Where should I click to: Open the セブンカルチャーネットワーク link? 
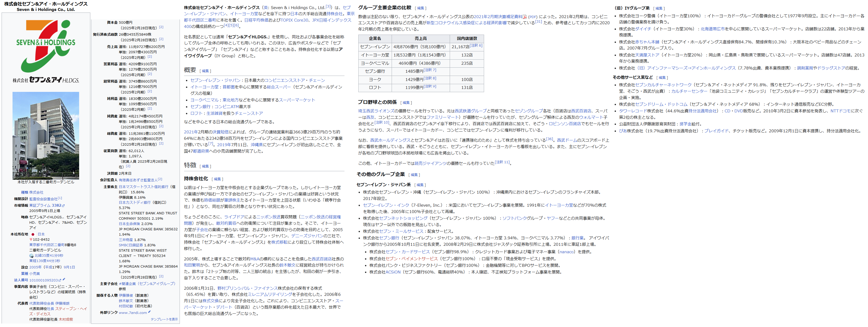[663, 85]
